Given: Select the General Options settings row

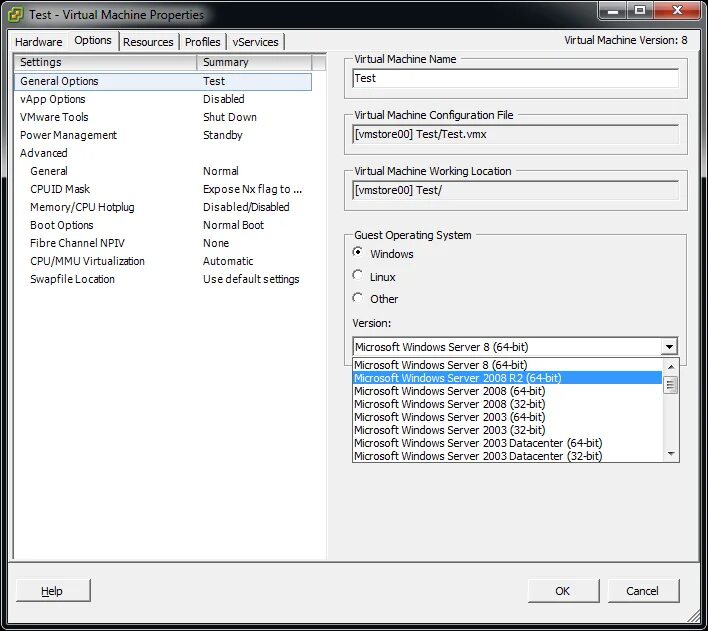Looking at the screenshot, I should (x=163, y=81).
